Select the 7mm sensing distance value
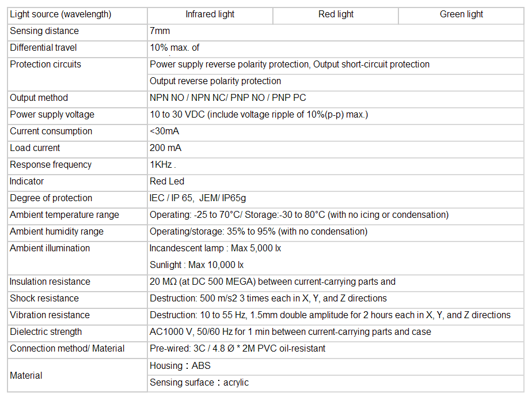Screen dimensions: 532x400 pyautogui.click(x=160, y=31)
